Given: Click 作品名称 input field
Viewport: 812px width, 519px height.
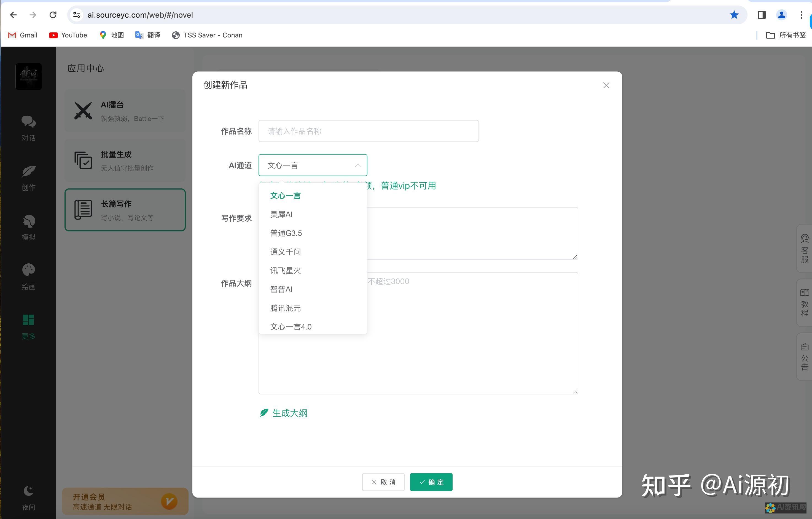Looking at the screenshot, I should point(369,131).
